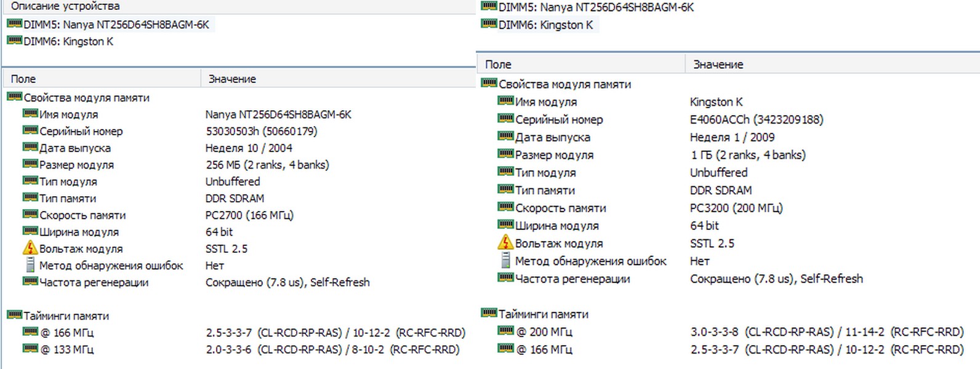Select timing value 3.0-3-3-8 (CL-RCD-RP-RAS) / 11-14-2
980x369 pixels.
point(787,331)
